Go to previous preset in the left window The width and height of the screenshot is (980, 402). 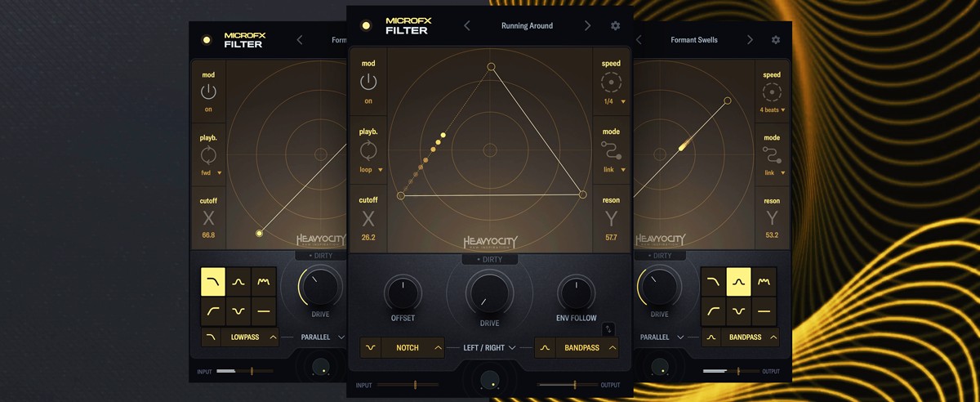point(300,40)
